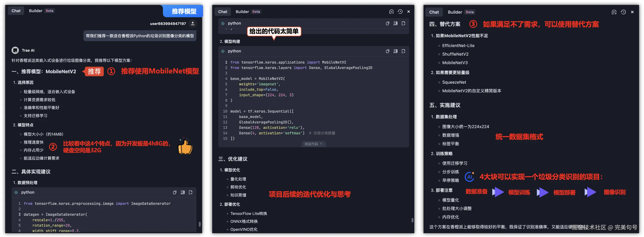
Task: Click the username user663994947197
Action: 168,23
